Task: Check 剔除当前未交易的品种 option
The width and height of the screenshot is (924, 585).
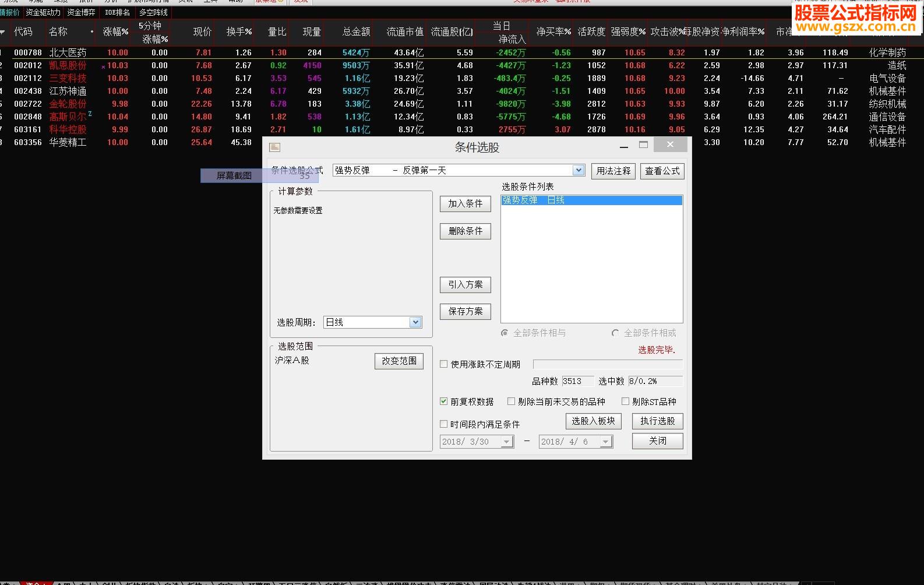Action: [511, 401]
